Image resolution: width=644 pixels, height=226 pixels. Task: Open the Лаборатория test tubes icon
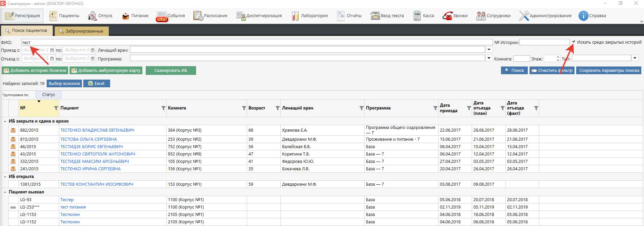pos(295,16)
